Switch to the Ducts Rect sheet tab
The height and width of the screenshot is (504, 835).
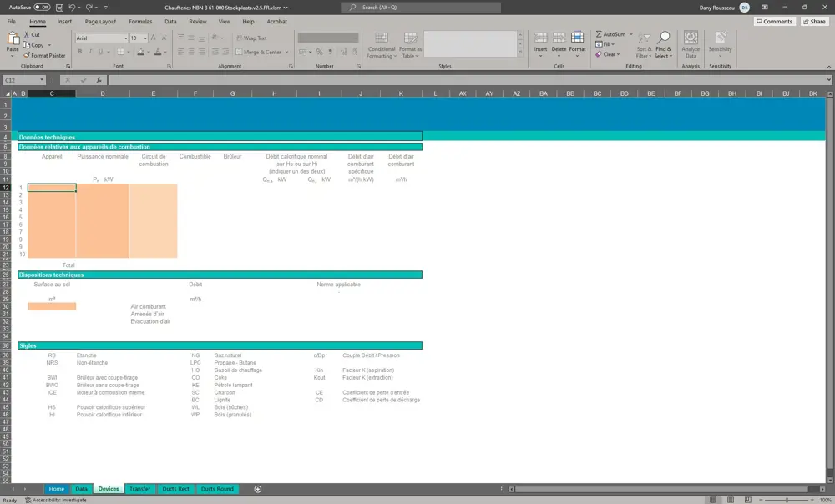tap(175, 489)
